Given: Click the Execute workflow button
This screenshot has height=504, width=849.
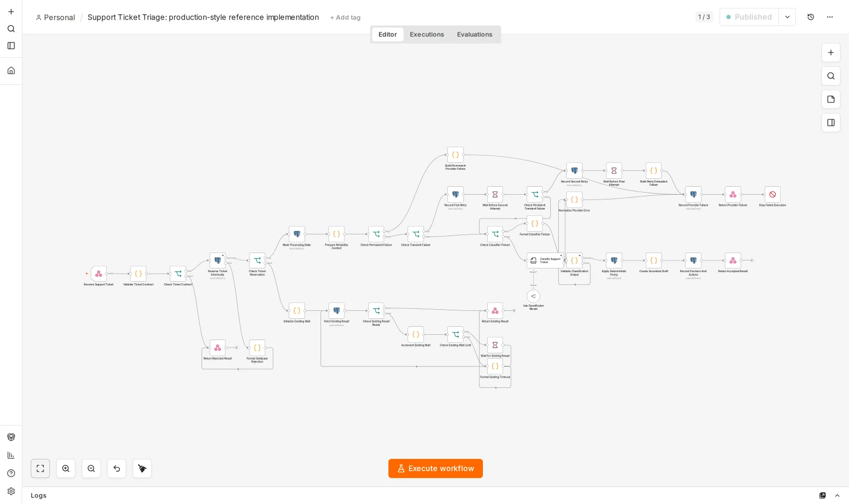Looking at the screenshot, I should (436, 468).
